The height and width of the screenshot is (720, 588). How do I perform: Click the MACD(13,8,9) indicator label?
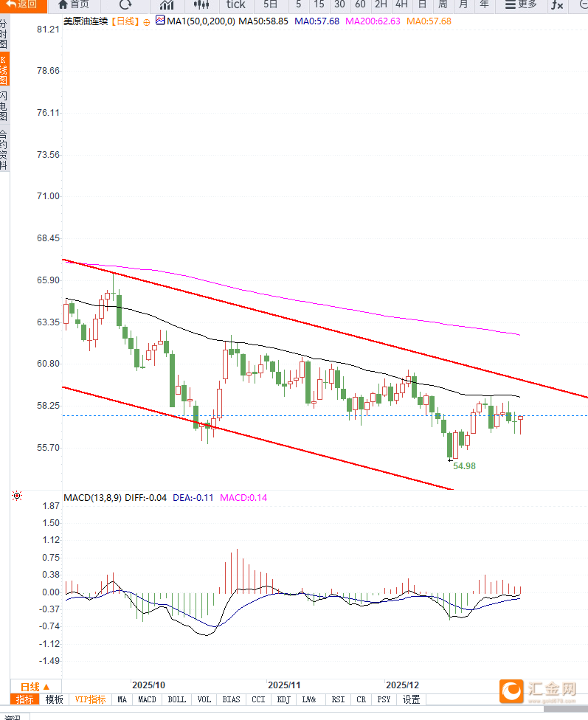click(x=93, y=498)
